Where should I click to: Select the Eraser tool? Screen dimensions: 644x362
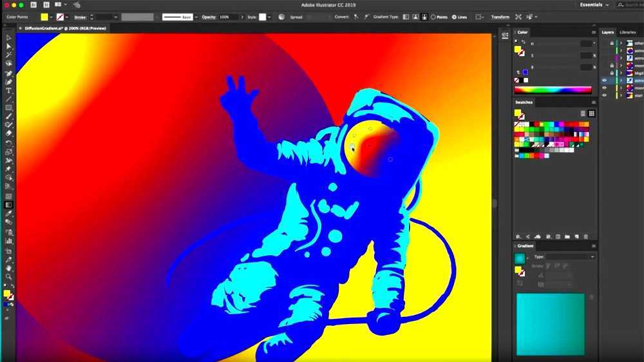(x=8, y=133)
